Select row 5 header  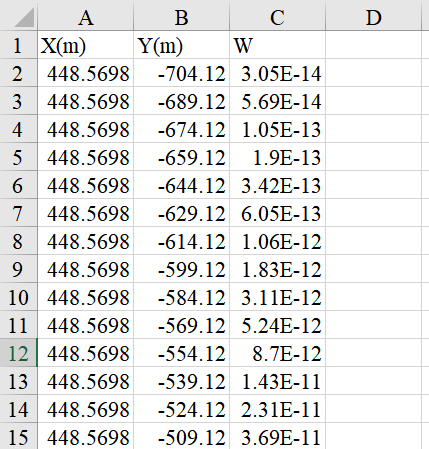(18, 157)
